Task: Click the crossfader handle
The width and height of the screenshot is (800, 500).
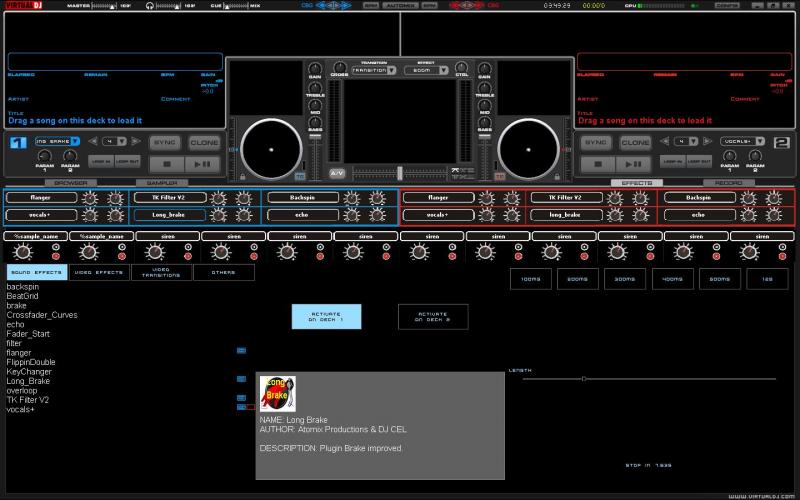Action: point(400,173)
